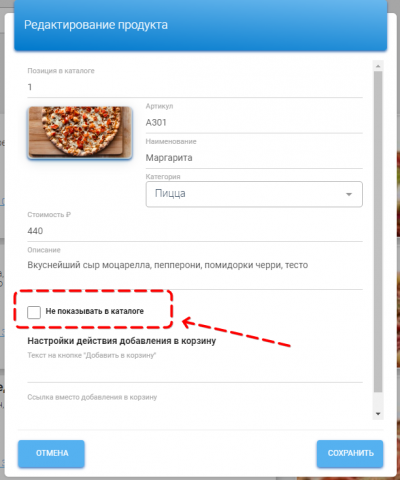Click the pizza product image thumbnail
The width and height of the screenshot is (400, 480).
click(x=80, y=133)
